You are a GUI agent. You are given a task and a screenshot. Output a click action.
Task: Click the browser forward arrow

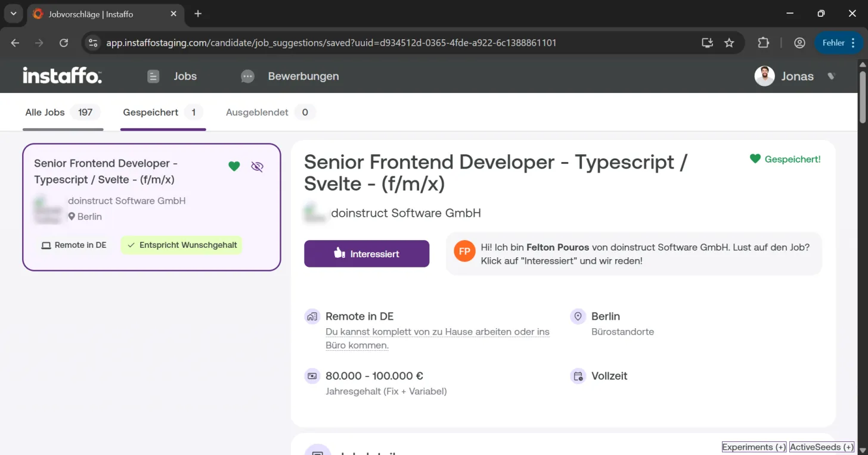coord(39,43)
